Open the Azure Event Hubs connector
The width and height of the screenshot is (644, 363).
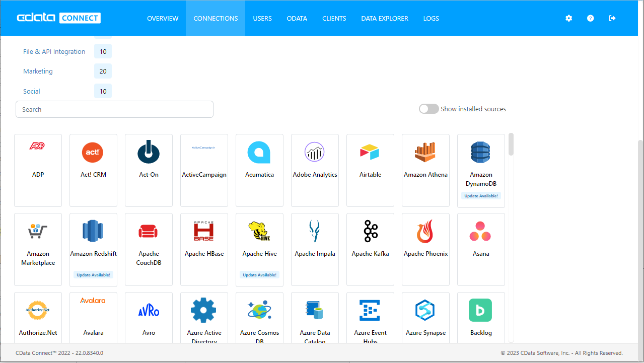(370, 318)
